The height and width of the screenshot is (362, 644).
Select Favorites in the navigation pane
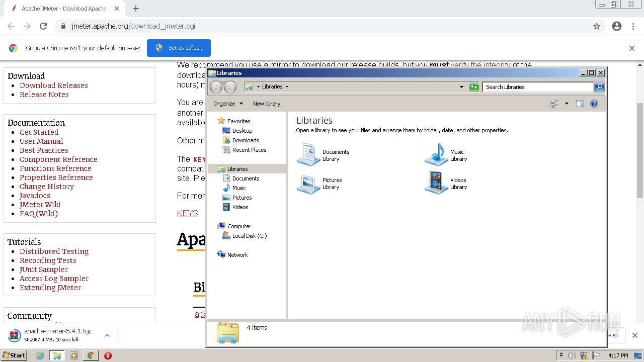click(x=238, y=121)
